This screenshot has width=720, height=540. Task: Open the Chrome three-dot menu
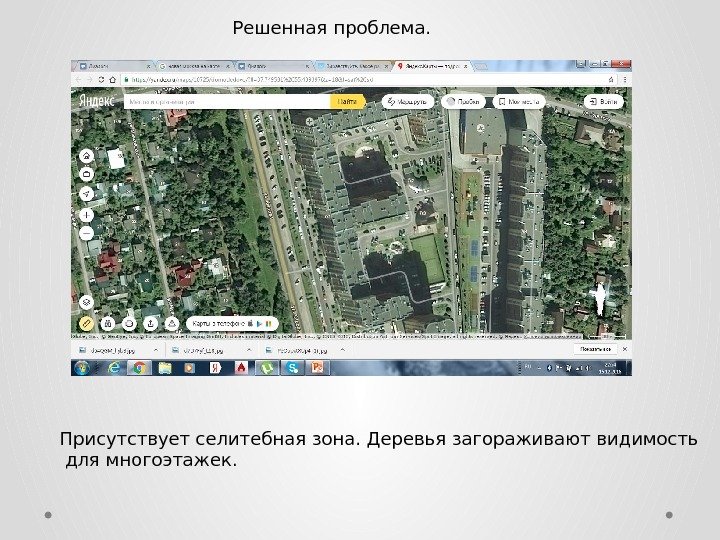(x=624, y=79)
